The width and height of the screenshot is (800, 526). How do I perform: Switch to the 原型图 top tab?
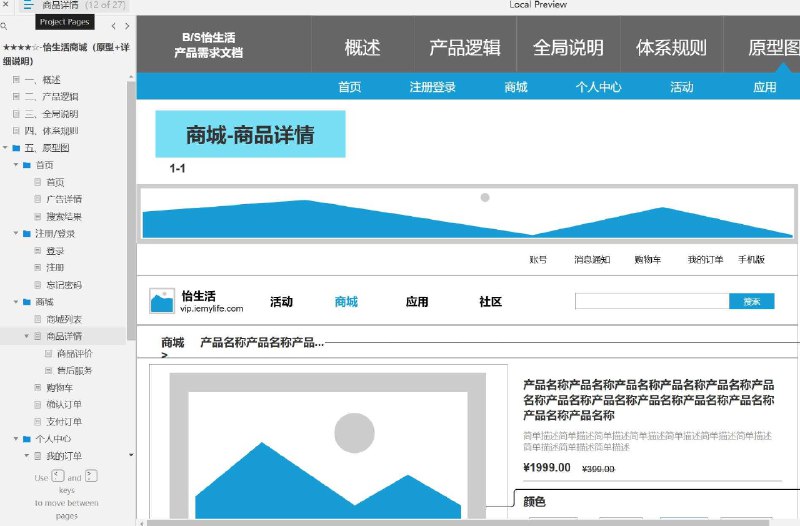[x=773, y=47]
